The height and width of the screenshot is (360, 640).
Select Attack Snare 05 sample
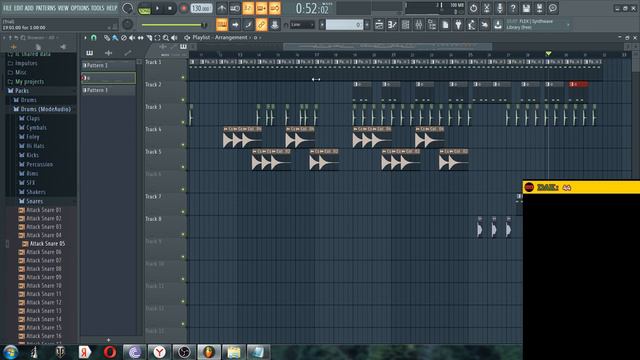click(47, 244)
